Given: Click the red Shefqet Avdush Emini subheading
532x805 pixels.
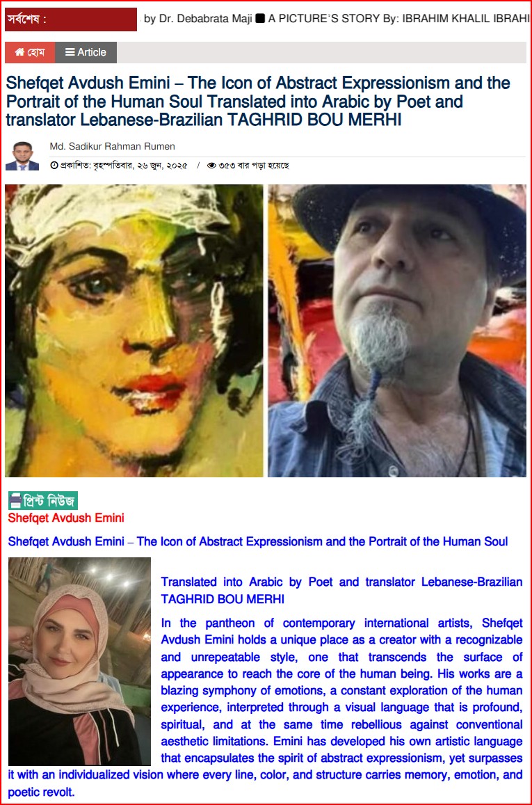Looking at the screenshot, I should tap(66, 518).
